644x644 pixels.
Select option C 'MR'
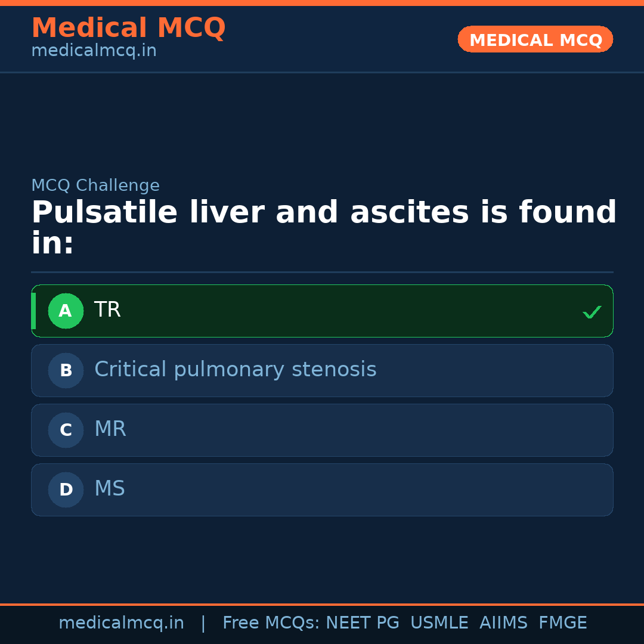pyautogui.click(x=322, y=430)
